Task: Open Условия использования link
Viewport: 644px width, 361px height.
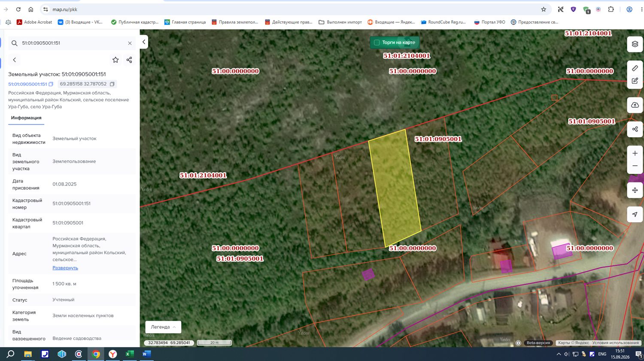Action: (x=615, y=343)
